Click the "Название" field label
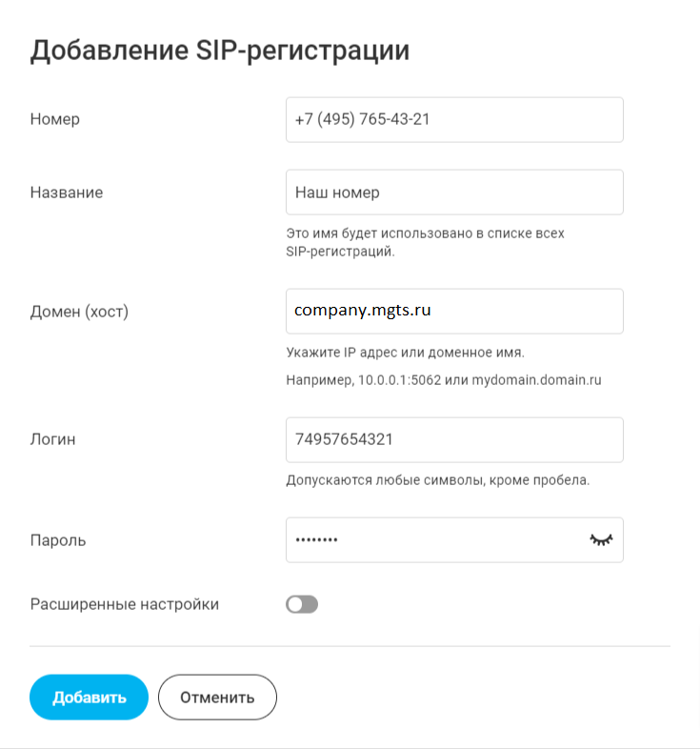Screen dimensions: 700x749 click(x=67, y=192)
